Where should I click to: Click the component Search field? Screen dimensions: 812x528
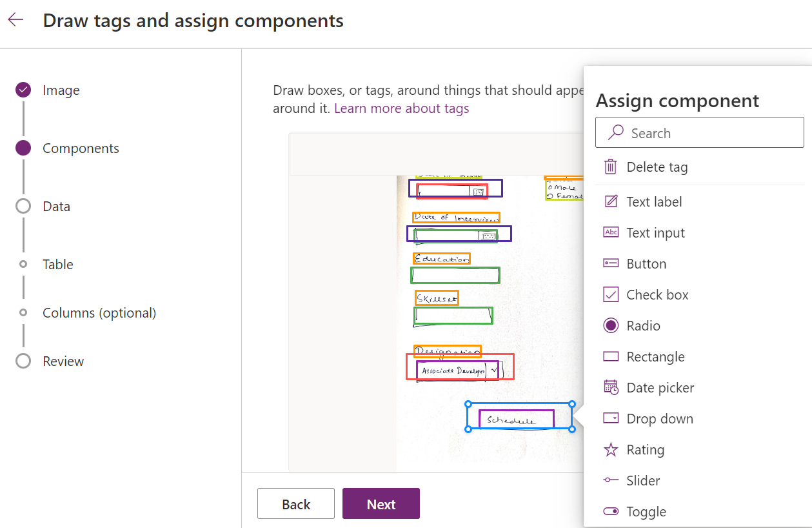click(699, 132)
